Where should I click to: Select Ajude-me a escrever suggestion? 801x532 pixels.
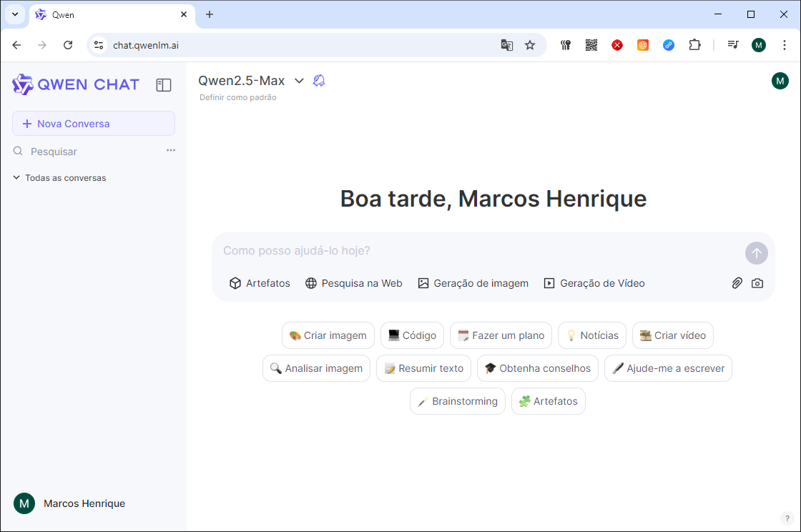coord(668,368)
